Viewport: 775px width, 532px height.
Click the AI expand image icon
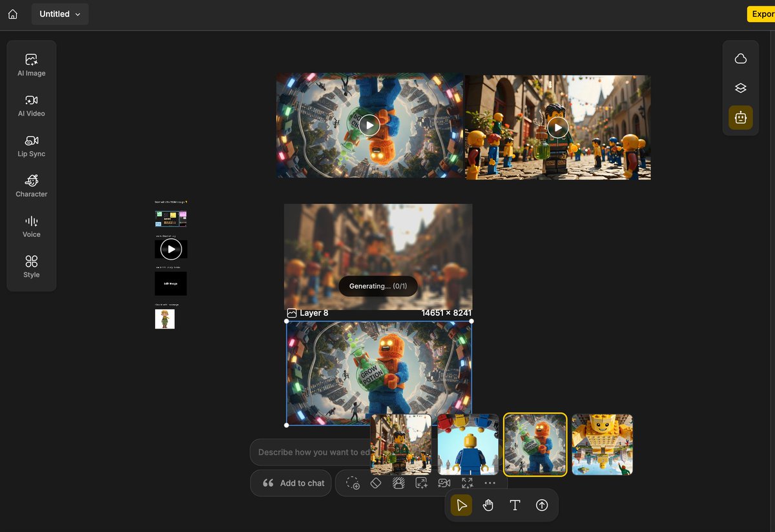point(467,483)
